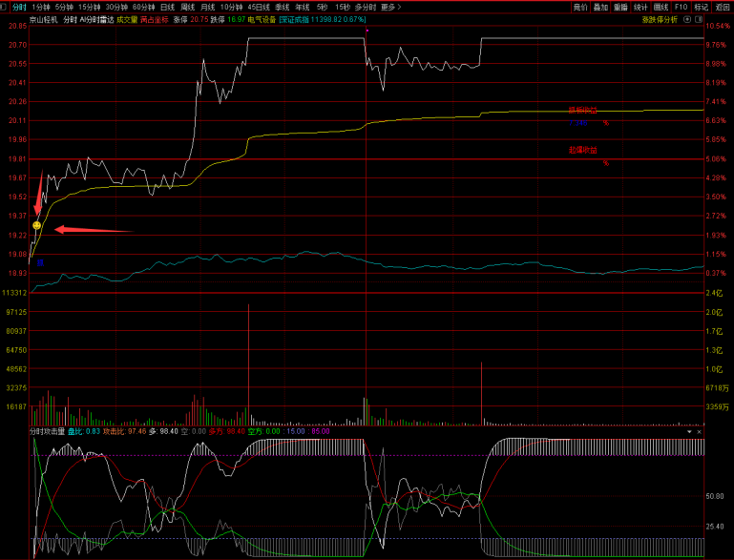Viewport: 734px width, 560px height.
Task: Select the 45日线 period tab
Action: coord(259,7)
